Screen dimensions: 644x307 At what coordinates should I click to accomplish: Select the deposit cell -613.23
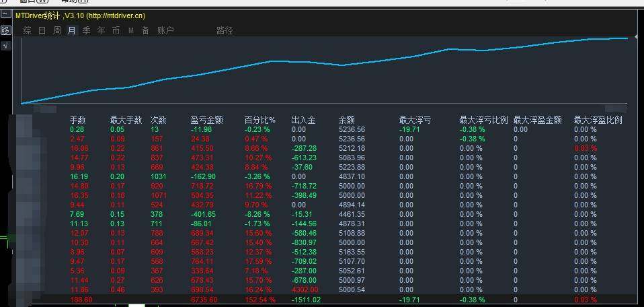tap(304, 158)
